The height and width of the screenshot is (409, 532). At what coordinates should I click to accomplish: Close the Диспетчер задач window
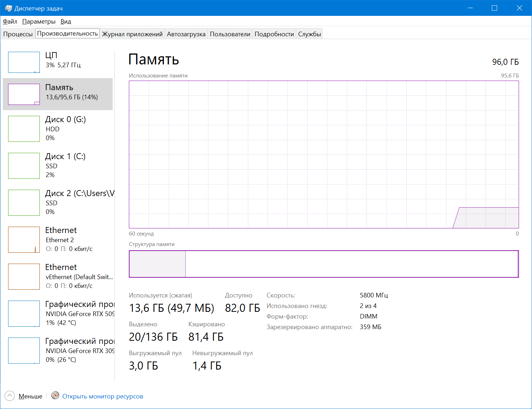click(x=519, y=8)
